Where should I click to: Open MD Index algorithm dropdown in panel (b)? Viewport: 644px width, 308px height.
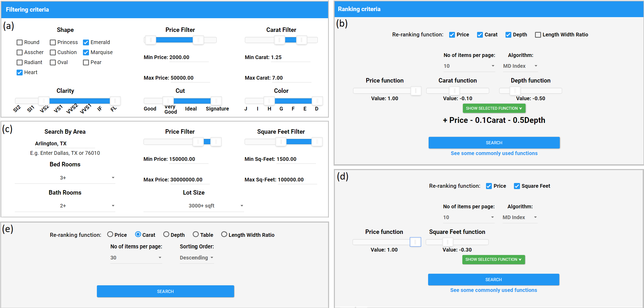point(520,66)
